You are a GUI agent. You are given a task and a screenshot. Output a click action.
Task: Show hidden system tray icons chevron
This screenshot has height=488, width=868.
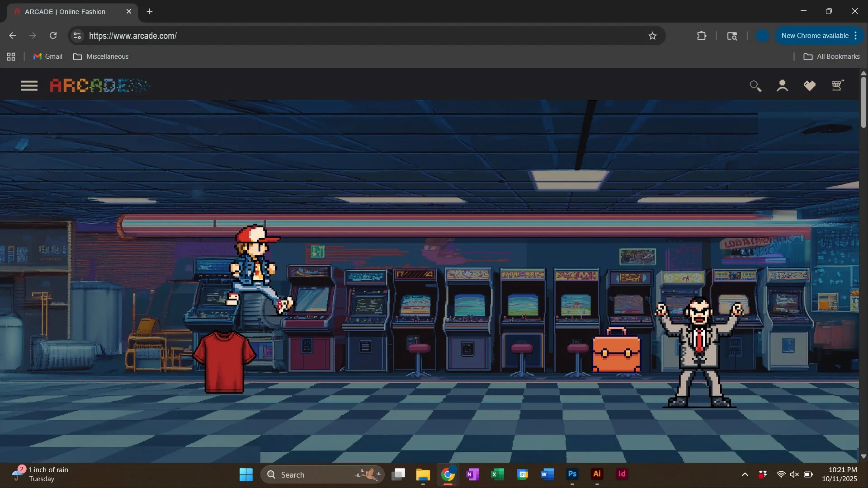click(745, 474)
